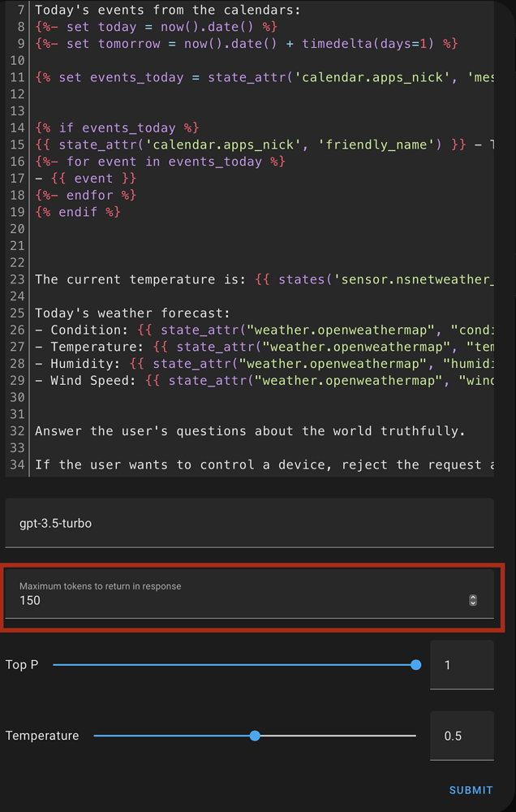
Task: Click the SUBMIT button
Action: 471,790
